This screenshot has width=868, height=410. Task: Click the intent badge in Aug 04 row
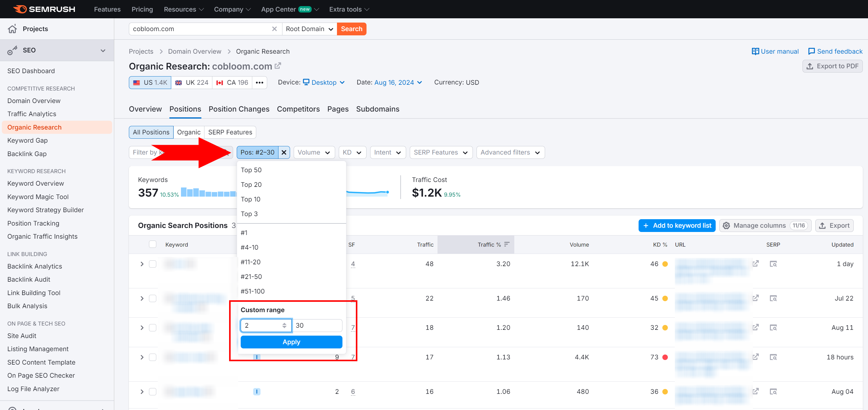pyautogui.click(x=257, y=392)
